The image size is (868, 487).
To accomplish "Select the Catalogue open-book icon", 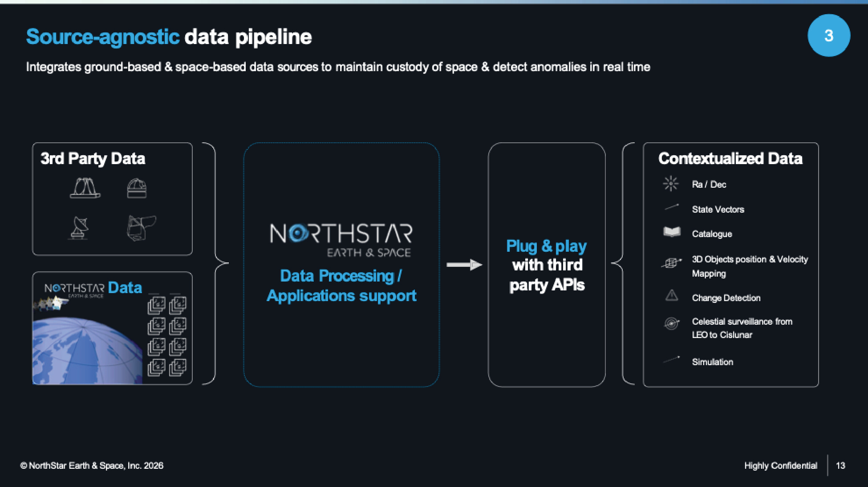I will 672,232.
